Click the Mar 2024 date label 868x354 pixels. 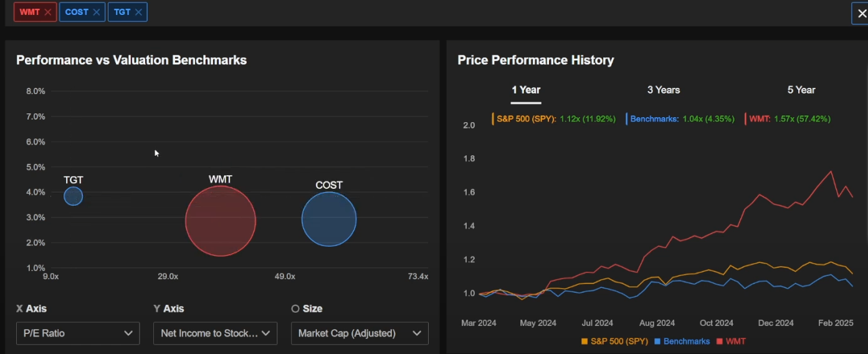click(479, 323)
